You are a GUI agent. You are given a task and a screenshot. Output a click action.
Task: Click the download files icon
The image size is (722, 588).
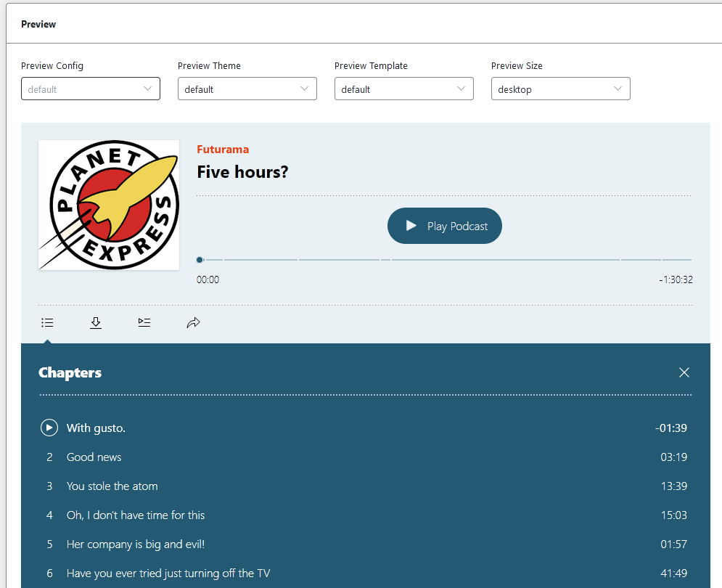[96, 322]
